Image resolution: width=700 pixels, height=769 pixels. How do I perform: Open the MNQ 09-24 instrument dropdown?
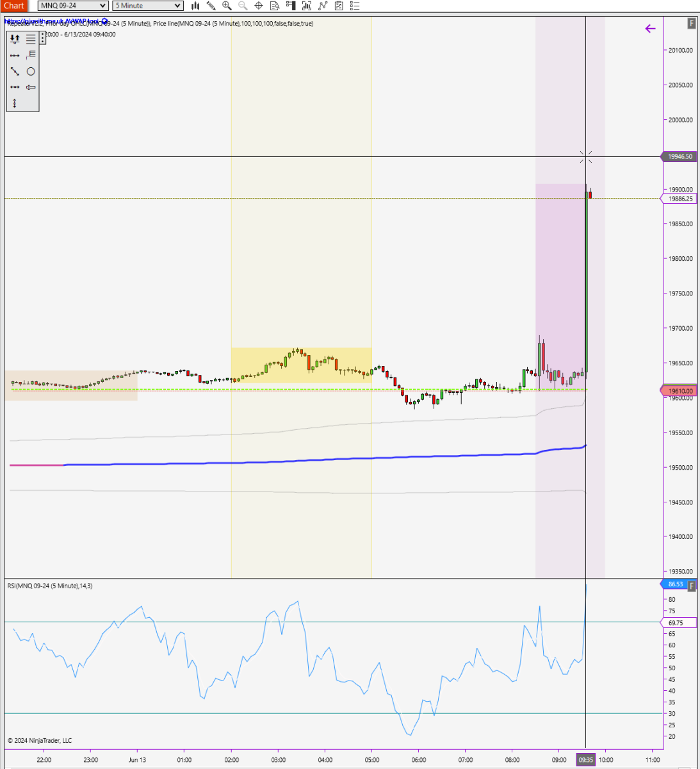point(72,6)
